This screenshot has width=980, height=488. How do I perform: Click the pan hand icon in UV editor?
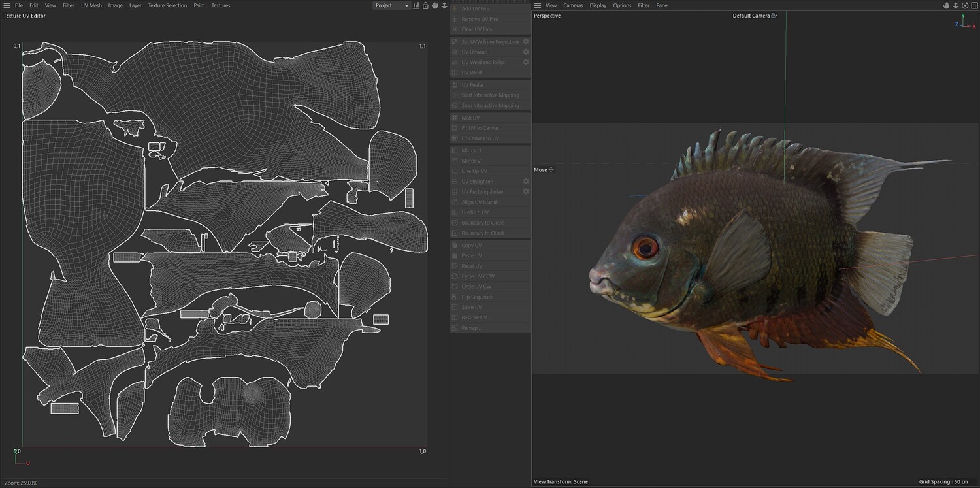pos(434,5)
